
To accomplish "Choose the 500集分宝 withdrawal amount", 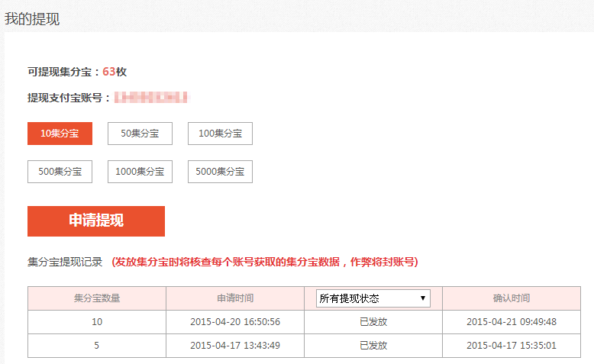I will (60, 172).
